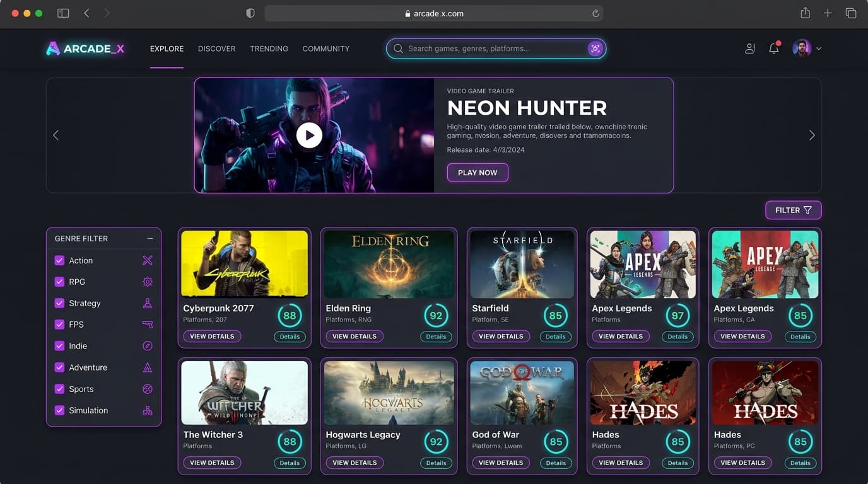This screenshot has height=484, width=868.
Task: Uncheck the FPS genre checkbox
Action: coord(59,325)
